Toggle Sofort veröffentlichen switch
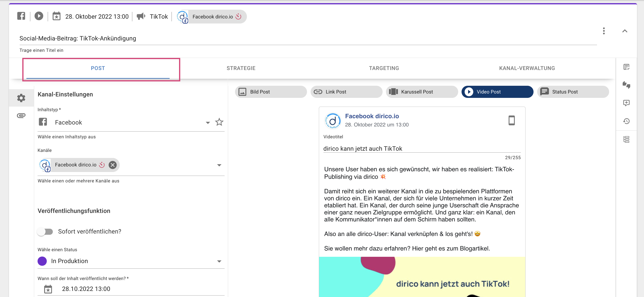This screenshot has width=644, height=297. coord(45,232)
